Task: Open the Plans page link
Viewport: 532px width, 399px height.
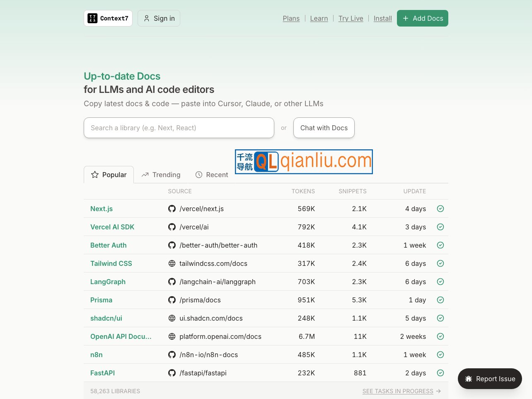Action: pos(291,18)
